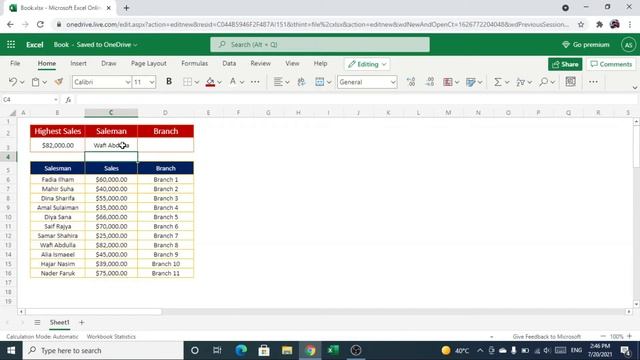Open File Explorer from taskbar
The width and height of the screenshot is (640, 360).
point(287,350)
